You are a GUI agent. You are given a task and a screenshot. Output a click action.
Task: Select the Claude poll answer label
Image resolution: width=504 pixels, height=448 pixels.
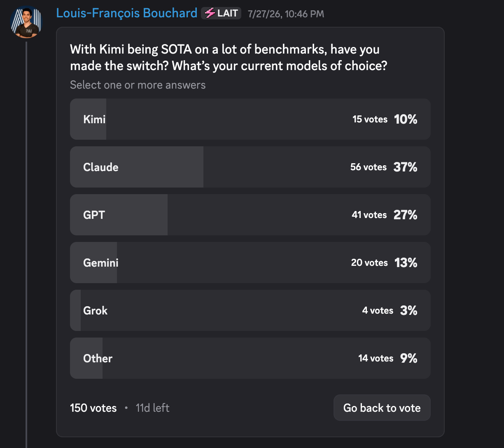coord(101,167)
